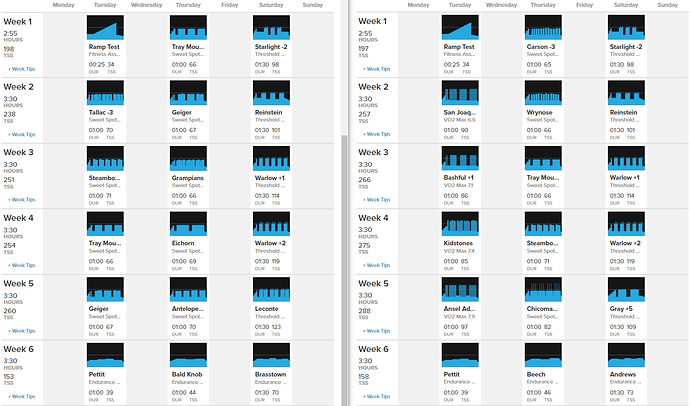Open the Carson -3 workout graph

[x=543, y=27]
